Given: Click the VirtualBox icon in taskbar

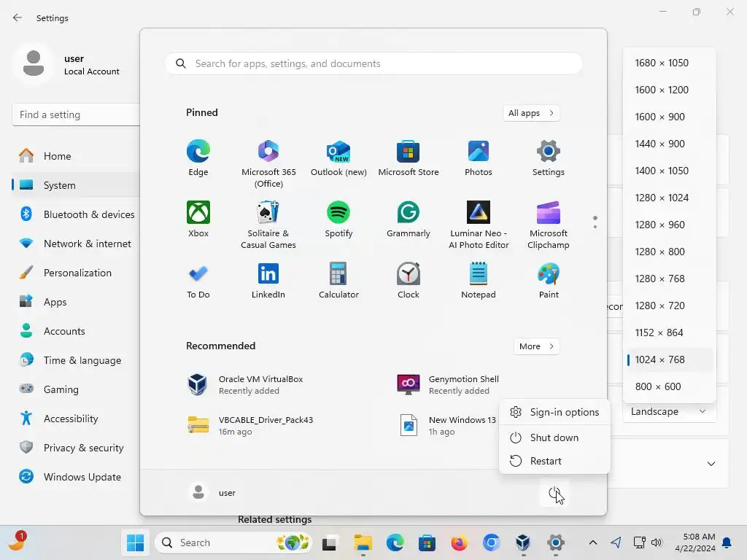Looking at the screenshot, I should [523, 542].
